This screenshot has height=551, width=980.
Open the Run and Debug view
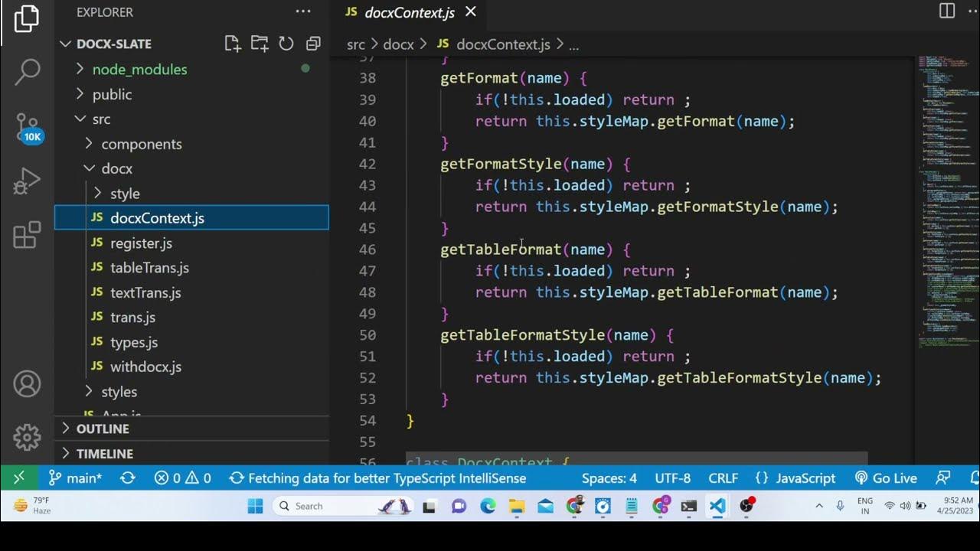click(27, 181)
